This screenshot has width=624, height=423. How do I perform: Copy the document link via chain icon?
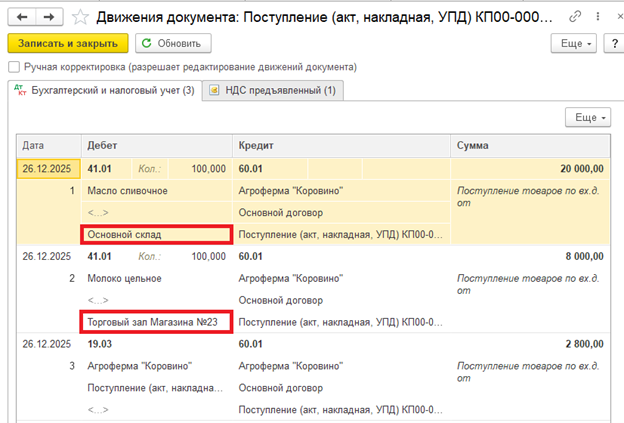click(x=575, y=16)
